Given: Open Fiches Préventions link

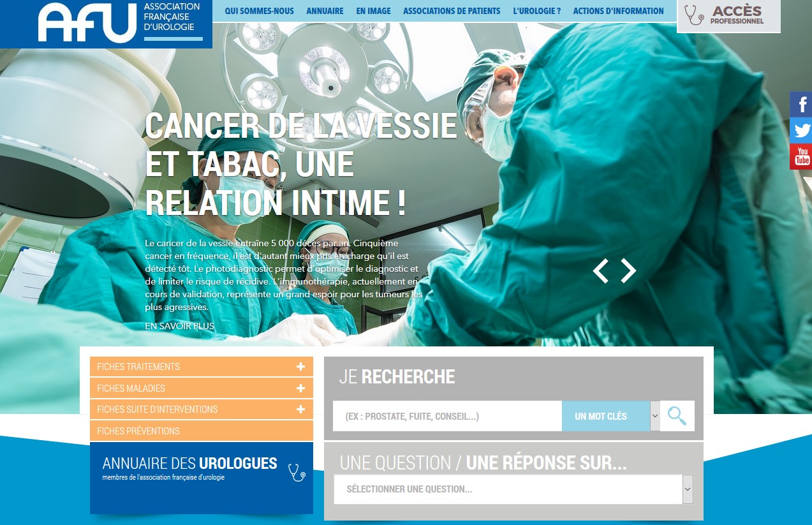Looking at the screenshot, I should 202,431.
